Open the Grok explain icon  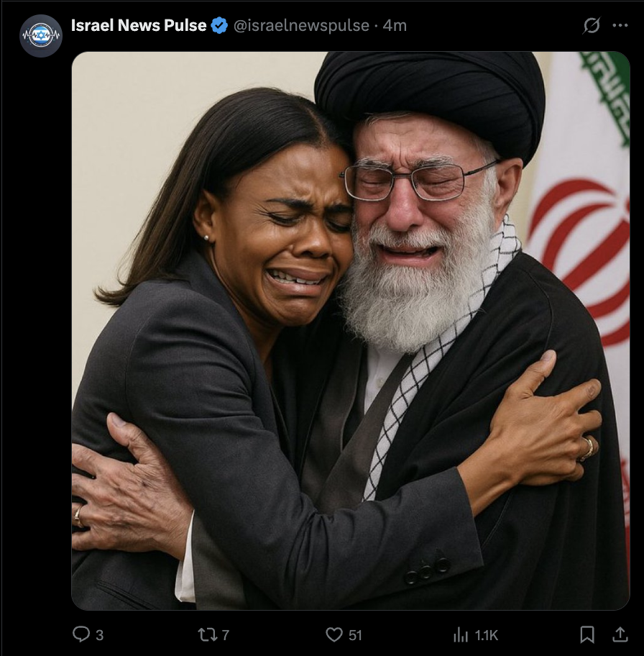pos(592,25)
